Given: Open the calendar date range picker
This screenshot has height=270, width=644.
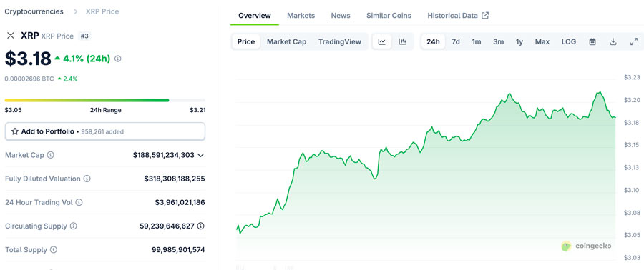Looking at the screenshot, I should [592, 42].
